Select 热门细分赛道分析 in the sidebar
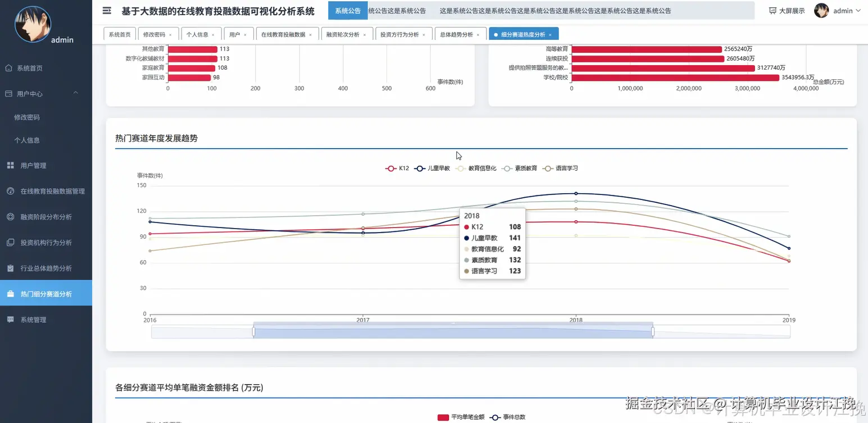The height and width of the screenshot is (423, 868). (x=46, y=294)
